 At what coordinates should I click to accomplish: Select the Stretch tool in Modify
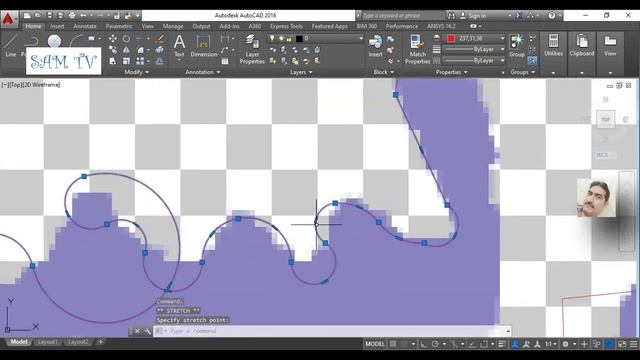113,61
